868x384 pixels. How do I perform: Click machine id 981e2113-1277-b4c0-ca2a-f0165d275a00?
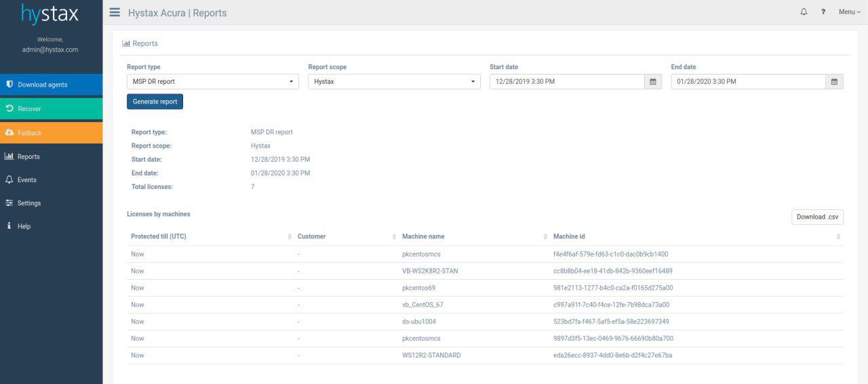point(613,288)
